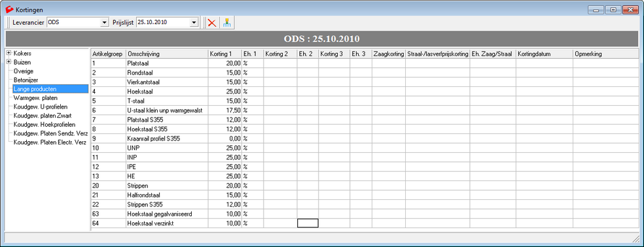The image size is (644, 247).
Task: Click U-staal klein unp warmgewalst cell
Action: coord(167,110)
